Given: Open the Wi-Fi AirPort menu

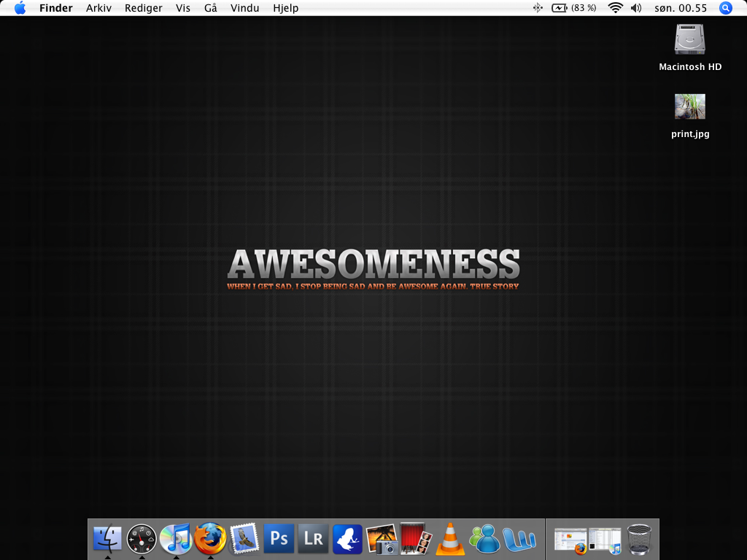Looking at the screenshot, I should (x=616, y=8).
